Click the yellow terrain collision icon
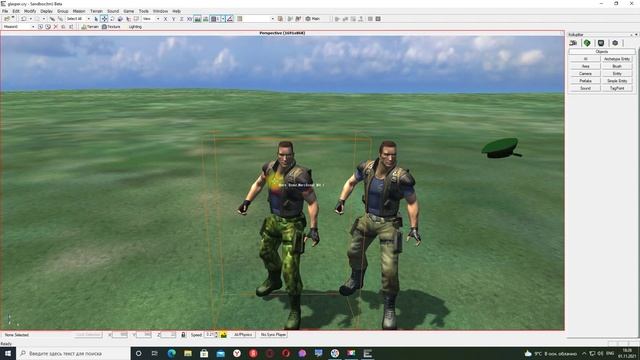 (x=224, y=335)
